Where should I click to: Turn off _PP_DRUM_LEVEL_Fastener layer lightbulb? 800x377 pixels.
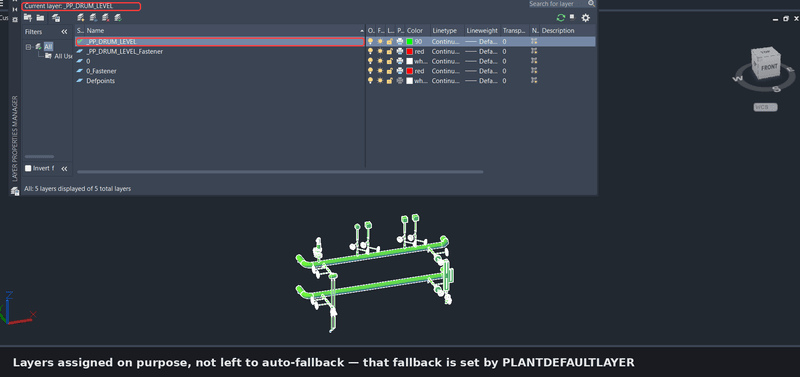[x=371, y=52]
